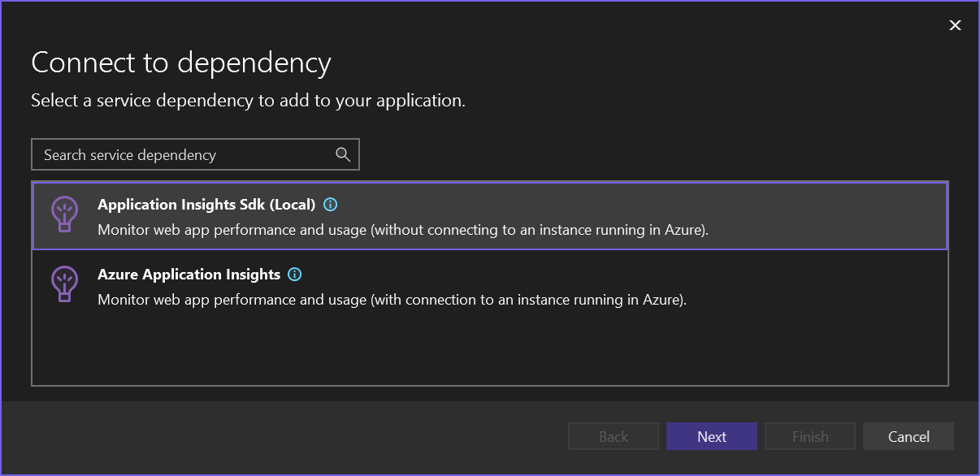The height and width of the screenshot is (476, 980).
Task: Click the disabled Back button
Action: (x=613, y=436)
